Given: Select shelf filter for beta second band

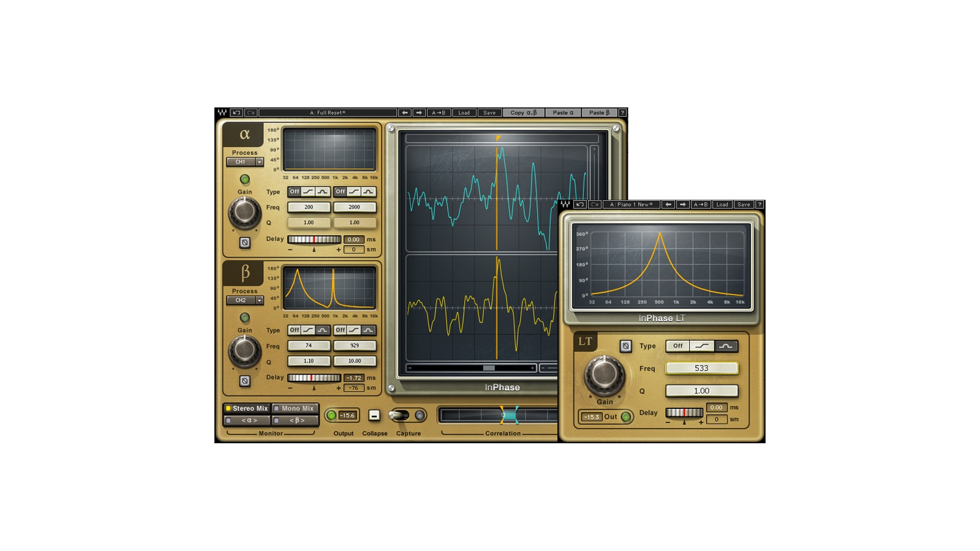Looking at the screenshot, I should click(x=354, y=330).
